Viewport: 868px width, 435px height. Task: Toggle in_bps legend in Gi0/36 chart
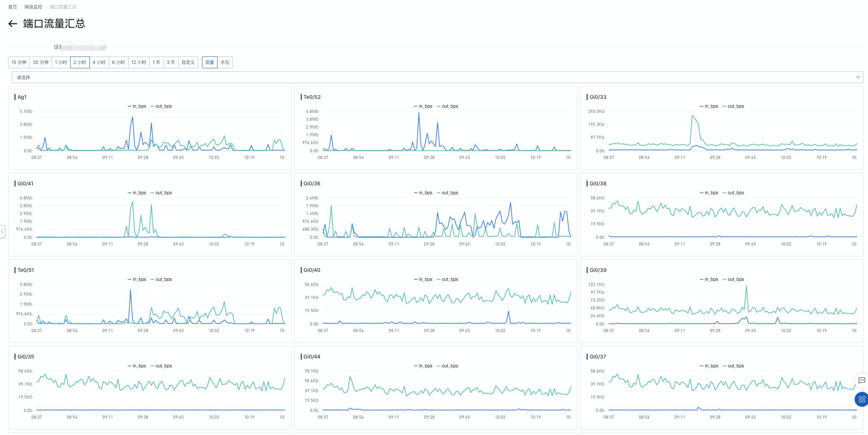point(423,193)
